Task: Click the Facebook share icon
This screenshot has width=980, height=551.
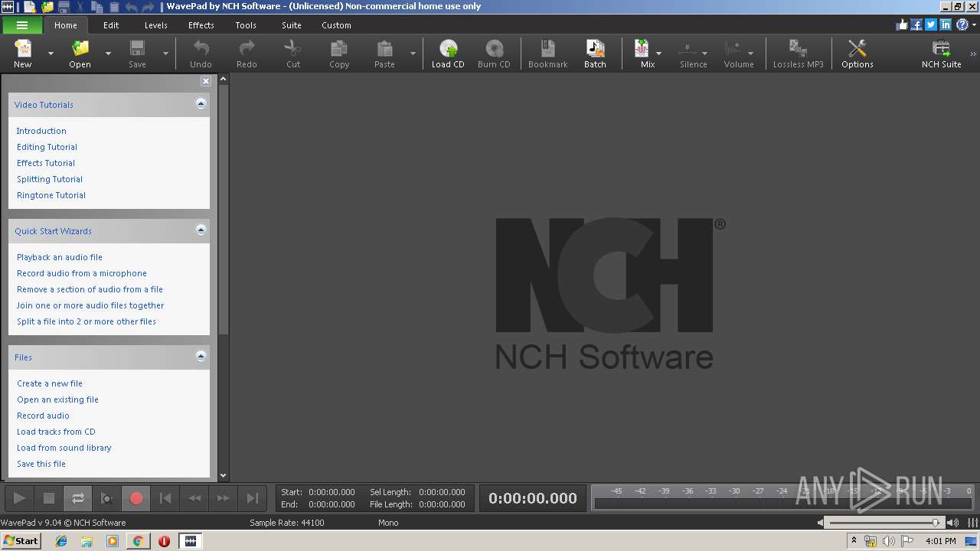Action: point(916,25)
